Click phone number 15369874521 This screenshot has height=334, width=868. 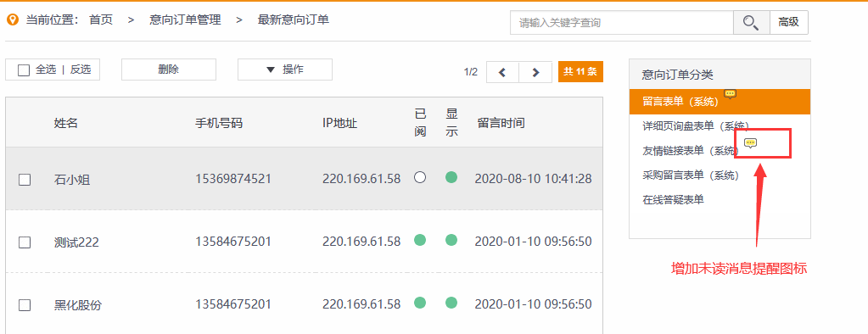point(233,179)
